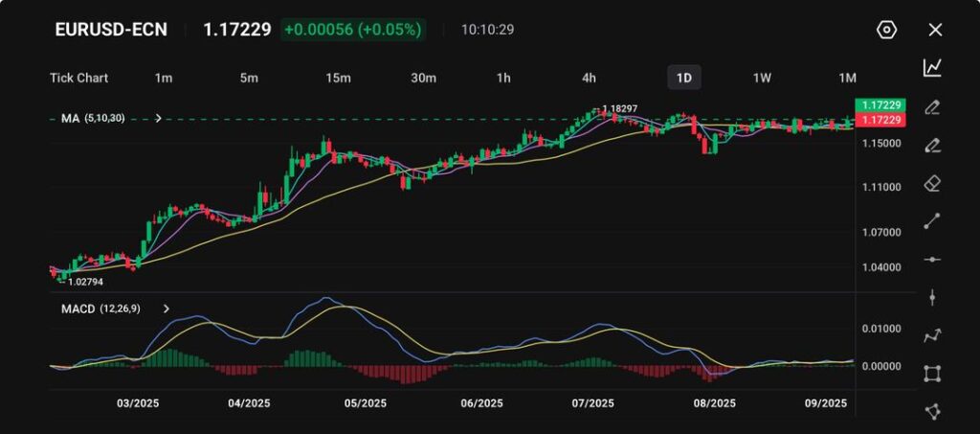Viewport: 980px width, 434px height.
Task: Open chart settings hexagon icon
Action: coord(886,30)
